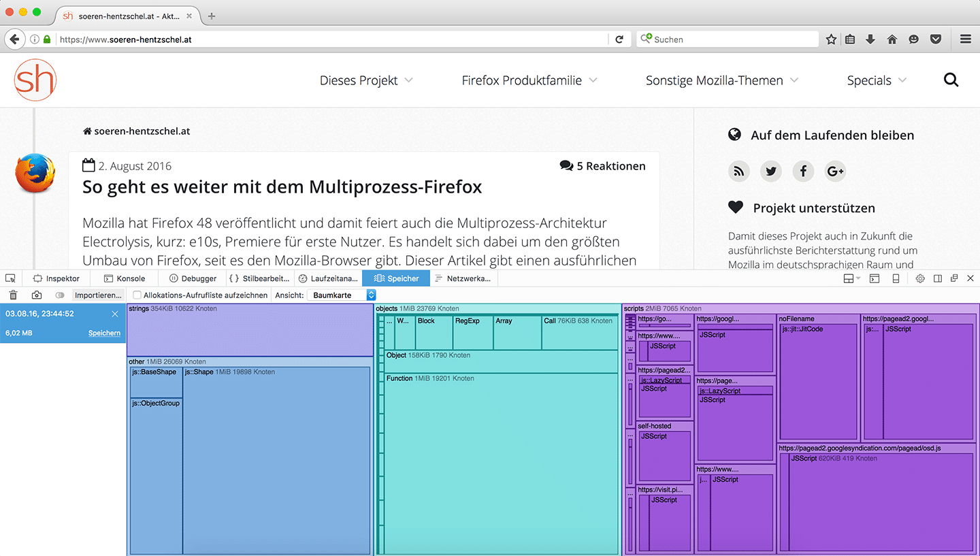
Task: Click the Twitter icon in sidebar
Action: point(771,171)
